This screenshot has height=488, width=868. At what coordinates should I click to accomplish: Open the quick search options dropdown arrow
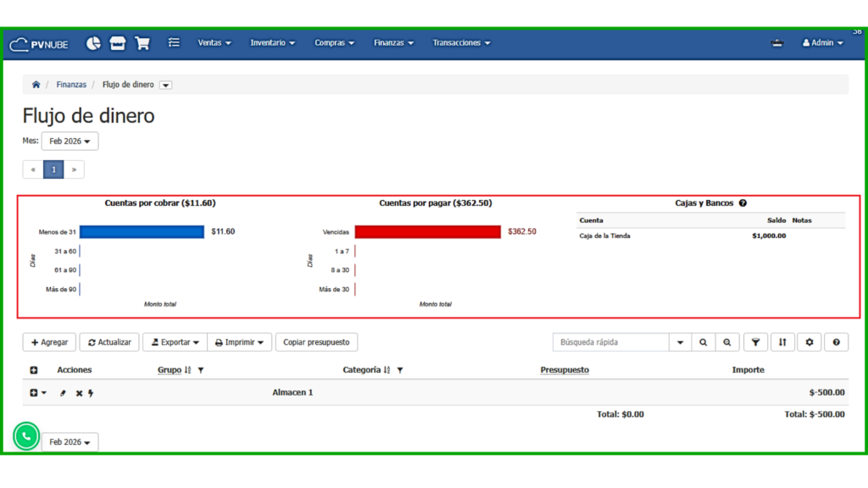click(680, 342)
